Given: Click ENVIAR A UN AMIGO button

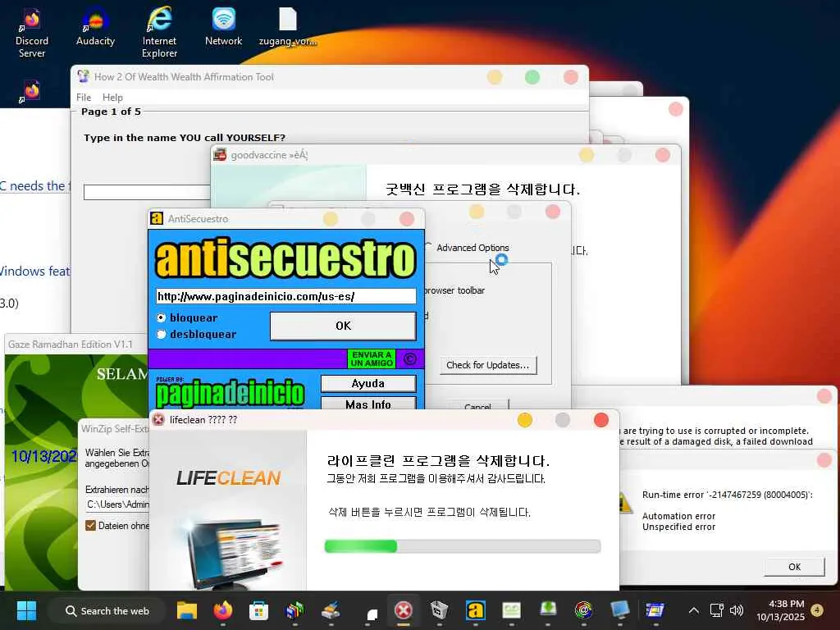Looking at the screenshot, I should tap(372, 359).
